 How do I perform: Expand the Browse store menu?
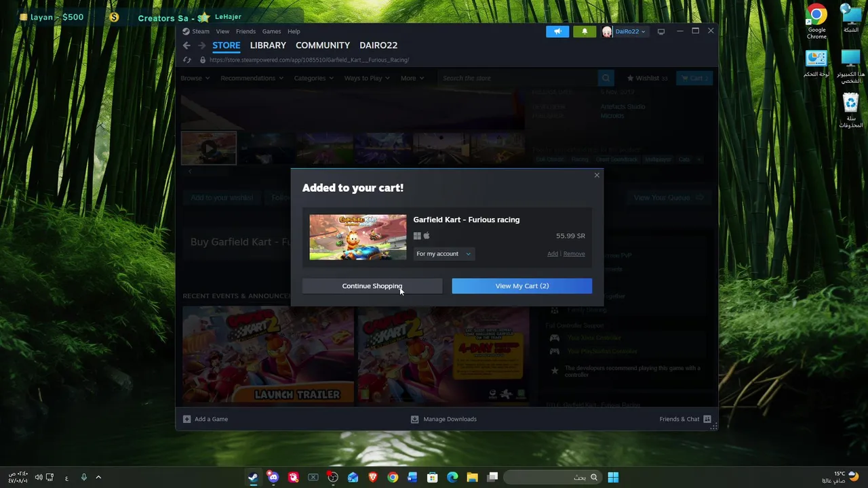click(x=195, y=78)
